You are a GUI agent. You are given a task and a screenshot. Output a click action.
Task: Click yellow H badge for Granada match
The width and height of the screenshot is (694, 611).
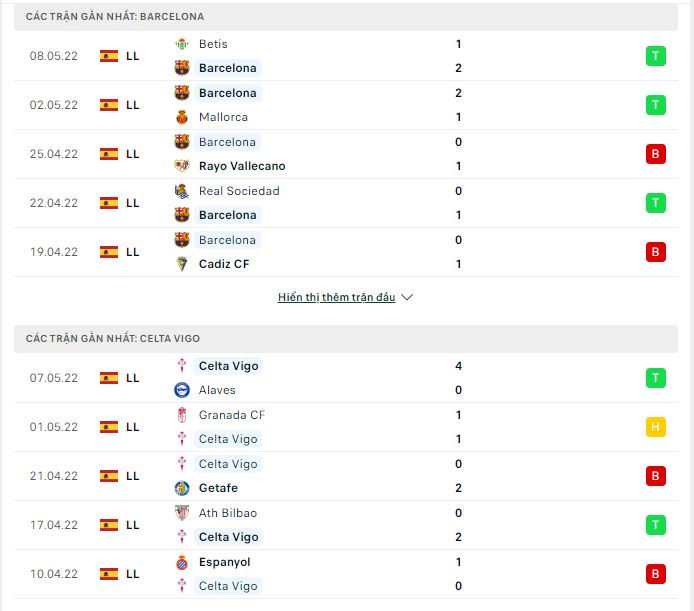(x=655, y=427)
